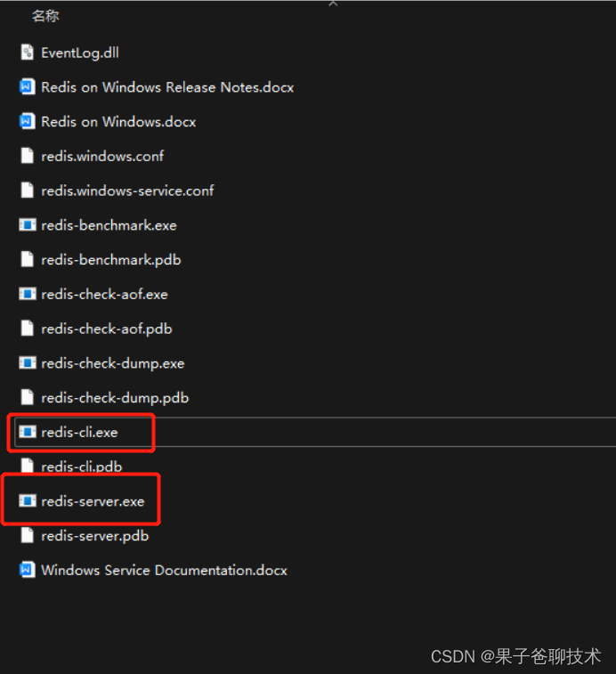Select the file name EventLog.dll
This screenshot has width=616, height=674.
pos(80,53)
